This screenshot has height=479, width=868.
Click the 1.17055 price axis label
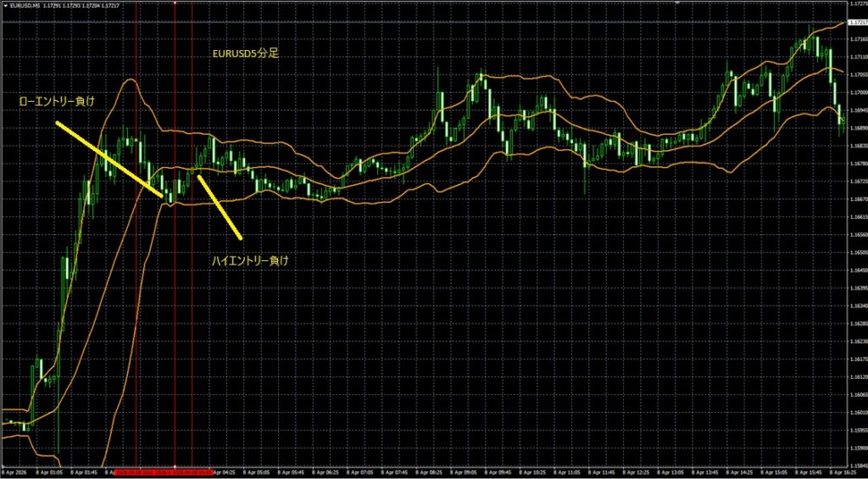point(858,75)
